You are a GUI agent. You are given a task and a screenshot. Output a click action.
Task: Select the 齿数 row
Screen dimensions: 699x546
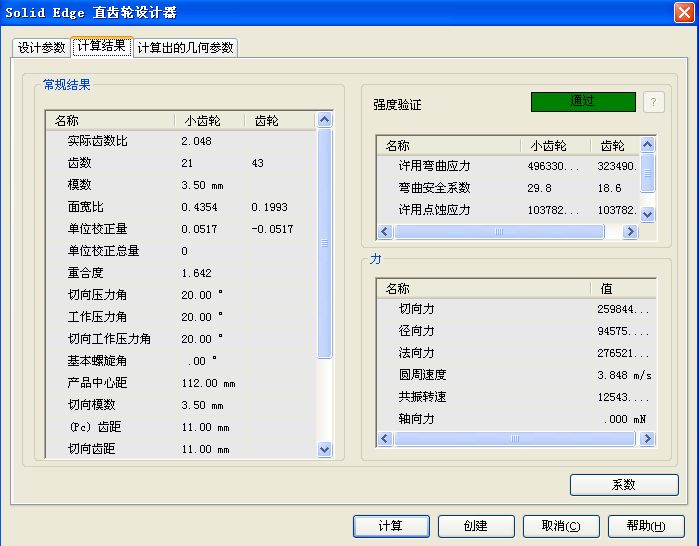tap(181, 163)
